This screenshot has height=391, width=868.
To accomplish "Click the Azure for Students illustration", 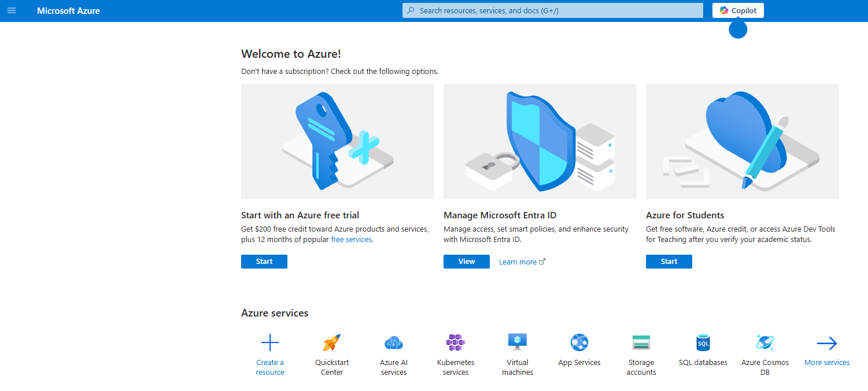I will coord(743,141).
